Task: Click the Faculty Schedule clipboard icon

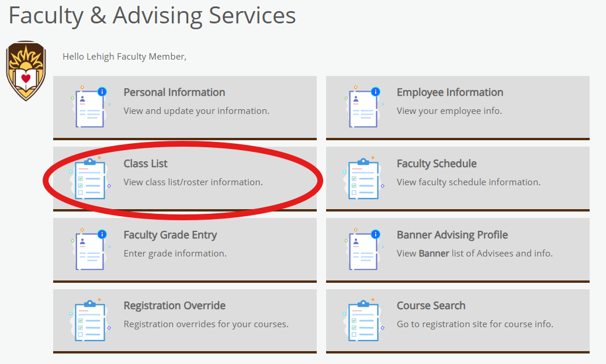Action: click(363, 178)
